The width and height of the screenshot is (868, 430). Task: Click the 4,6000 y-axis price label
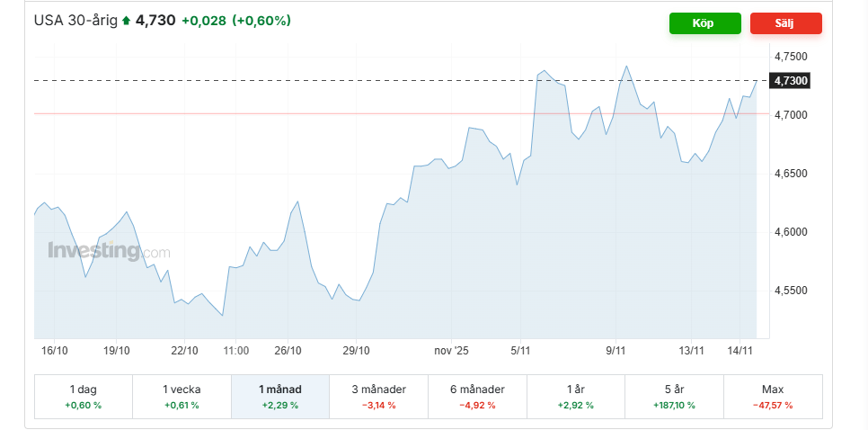(790, 232)
